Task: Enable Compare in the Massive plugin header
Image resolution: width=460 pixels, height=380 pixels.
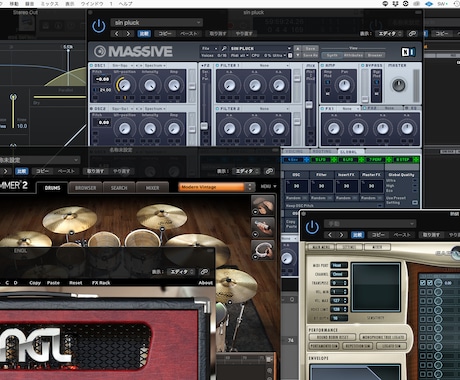Action: 144,34
